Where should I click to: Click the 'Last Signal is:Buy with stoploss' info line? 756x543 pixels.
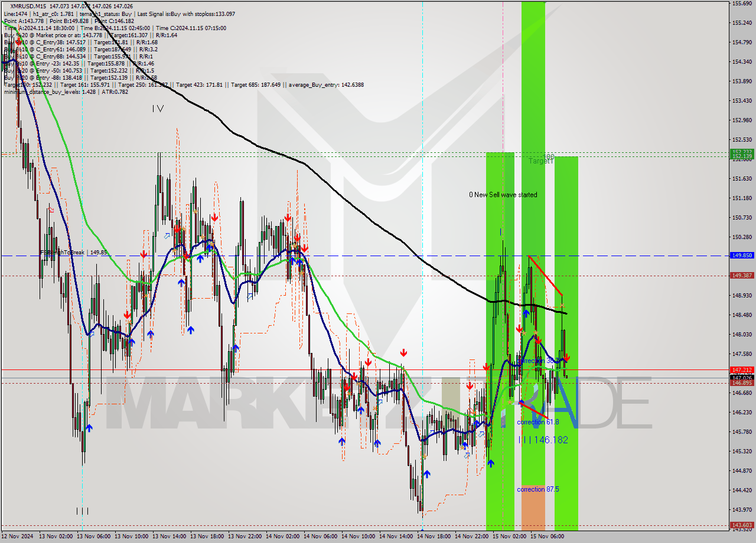[x=187, y=14]
